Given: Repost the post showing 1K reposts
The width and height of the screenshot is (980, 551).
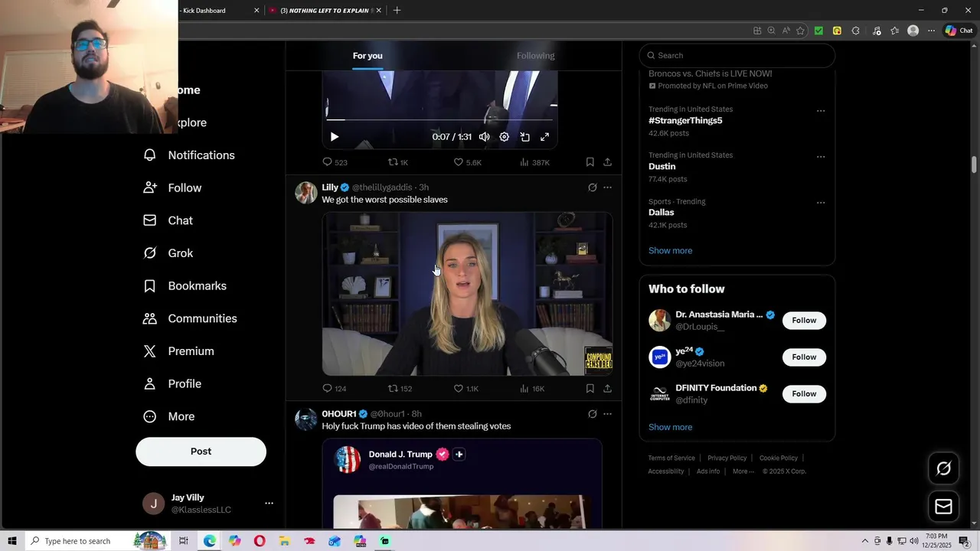Looking at the screenshot, I should click(398, 162).
